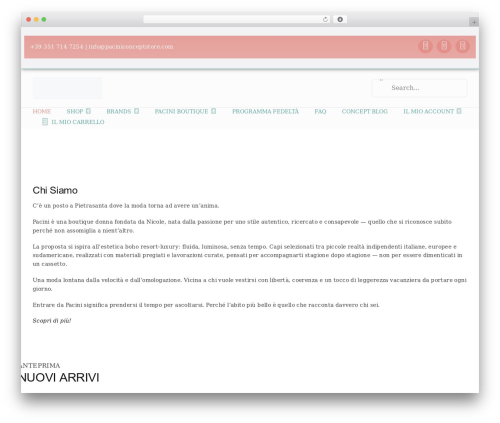Expand the Brands submenu arrow
Viewport: 500px width, 423px height.
click(x=137, y=111)
